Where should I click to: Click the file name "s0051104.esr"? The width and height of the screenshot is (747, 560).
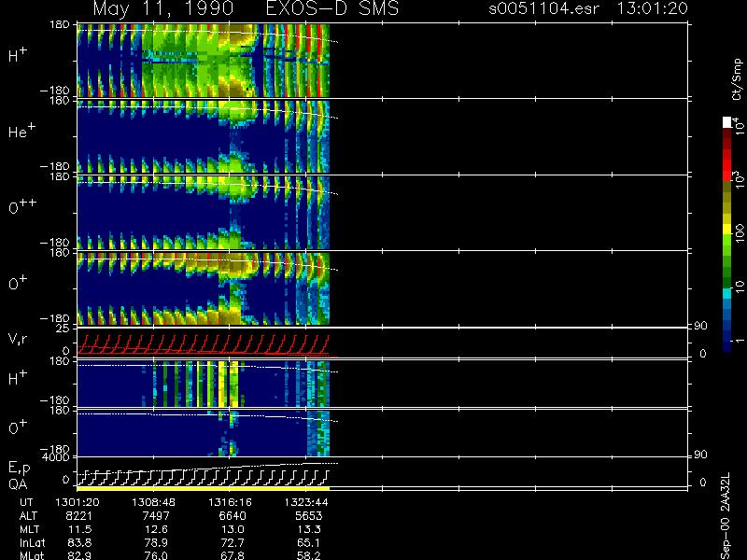[543, 8]
